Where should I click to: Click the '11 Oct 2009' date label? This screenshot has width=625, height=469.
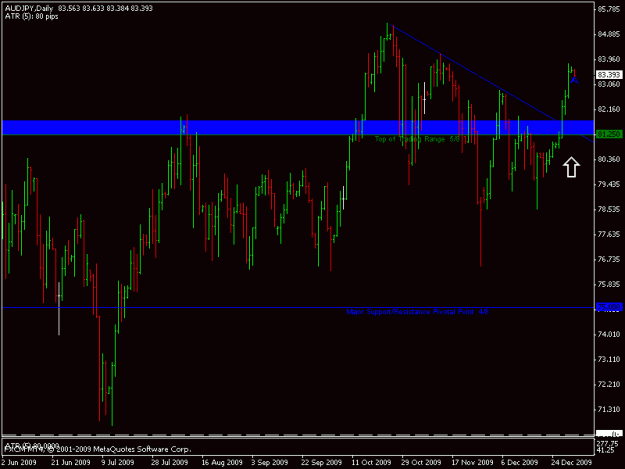371,462
